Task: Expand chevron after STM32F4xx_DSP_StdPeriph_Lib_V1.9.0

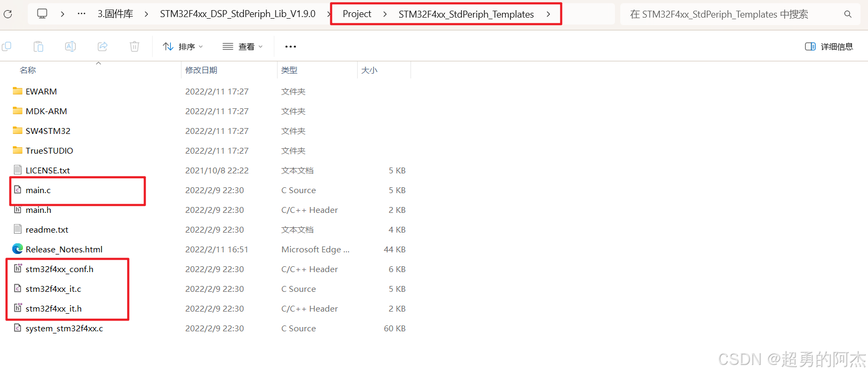Action: (x=329, y=14)
